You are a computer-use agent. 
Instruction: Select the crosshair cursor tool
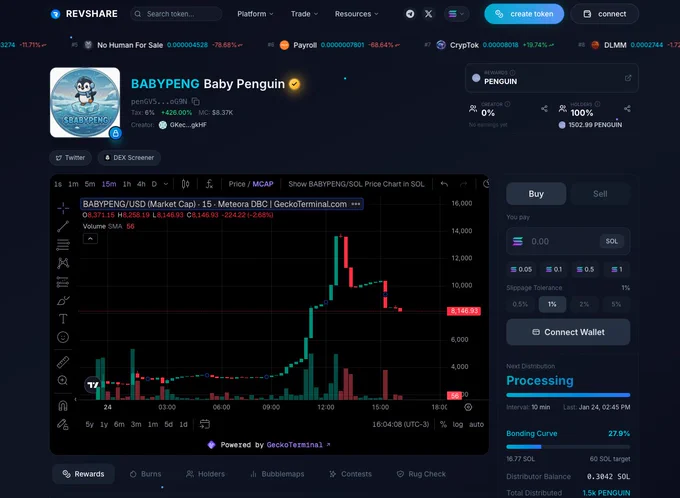tap(63, 208)
